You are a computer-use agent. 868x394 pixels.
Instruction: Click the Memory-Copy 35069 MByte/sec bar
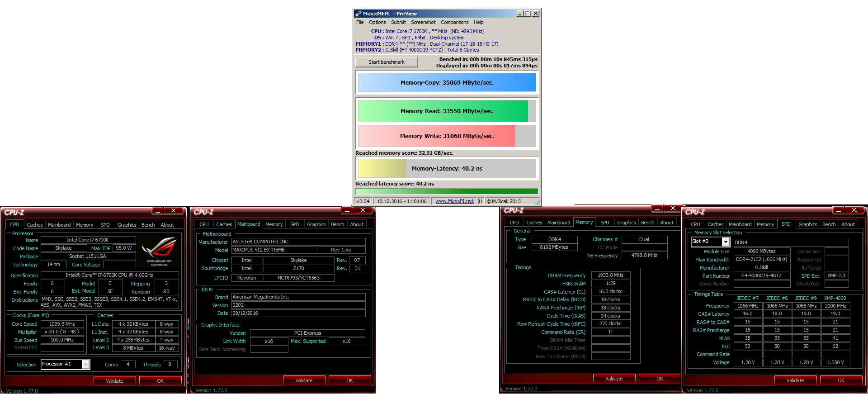[x=447, y=83]
